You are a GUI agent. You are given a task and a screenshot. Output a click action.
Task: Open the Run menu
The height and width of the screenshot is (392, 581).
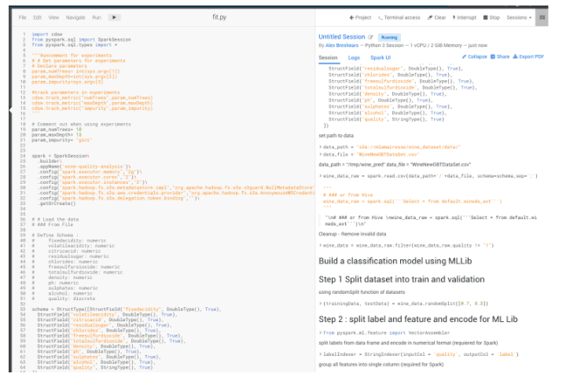(96, 16)
